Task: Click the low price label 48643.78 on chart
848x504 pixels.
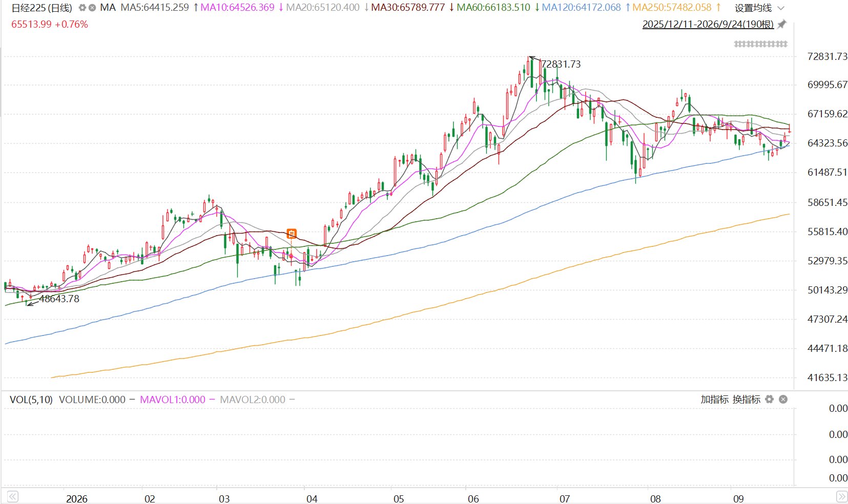Action: (x=59, y=299)
